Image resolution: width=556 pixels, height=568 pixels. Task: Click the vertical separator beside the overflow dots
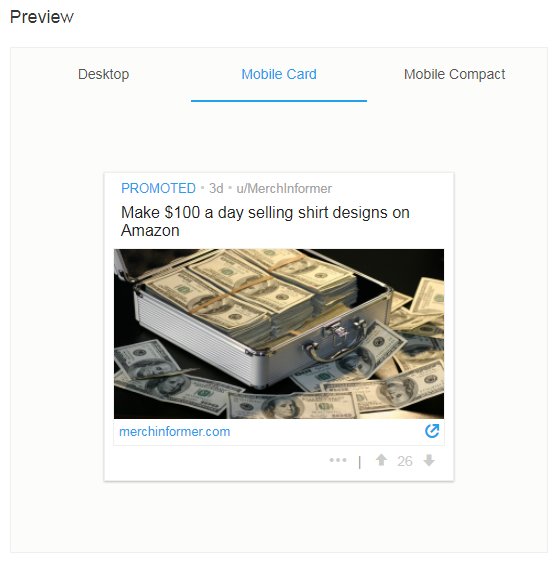point(359,462)
